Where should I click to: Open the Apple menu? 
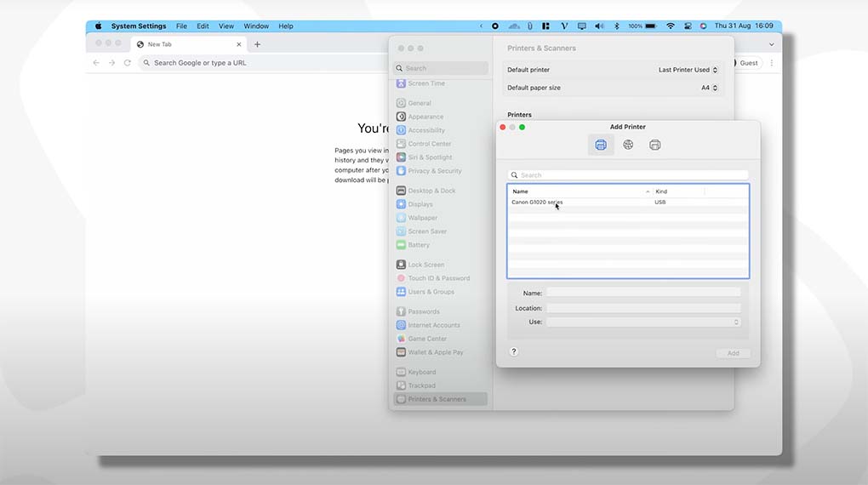98,26
